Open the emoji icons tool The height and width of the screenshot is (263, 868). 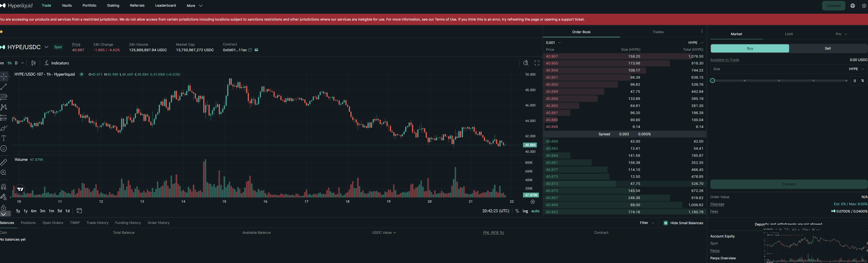pyautogui.click(x=4, y=149)
